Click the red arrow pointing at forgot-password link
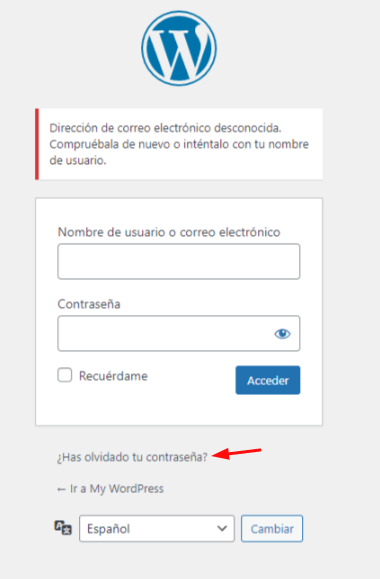380x579 pixels. tap(237, 453)
